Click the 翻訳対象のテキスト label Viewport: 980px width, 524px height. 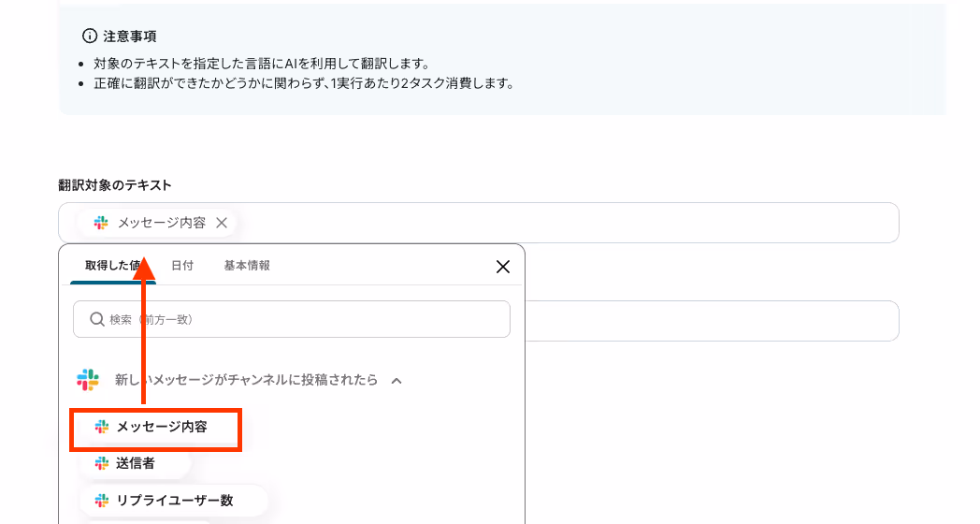click(x=114, y=185)
